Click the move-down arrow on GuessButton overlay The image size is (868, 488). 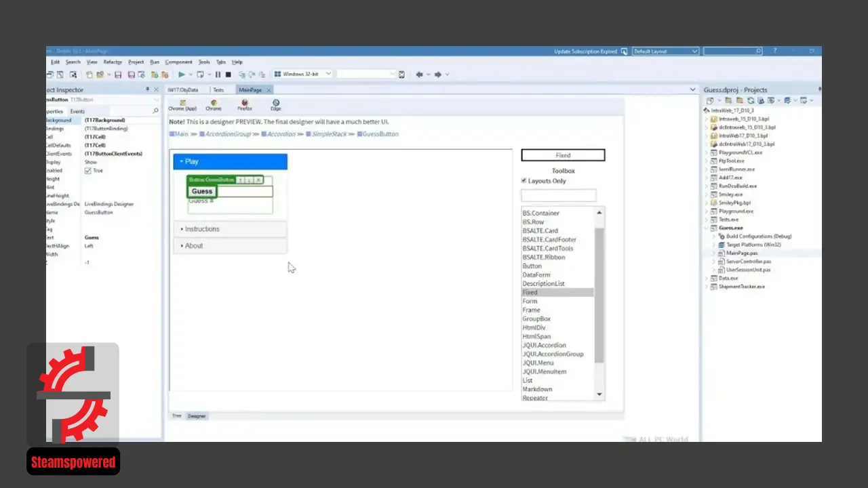point(250,180)
